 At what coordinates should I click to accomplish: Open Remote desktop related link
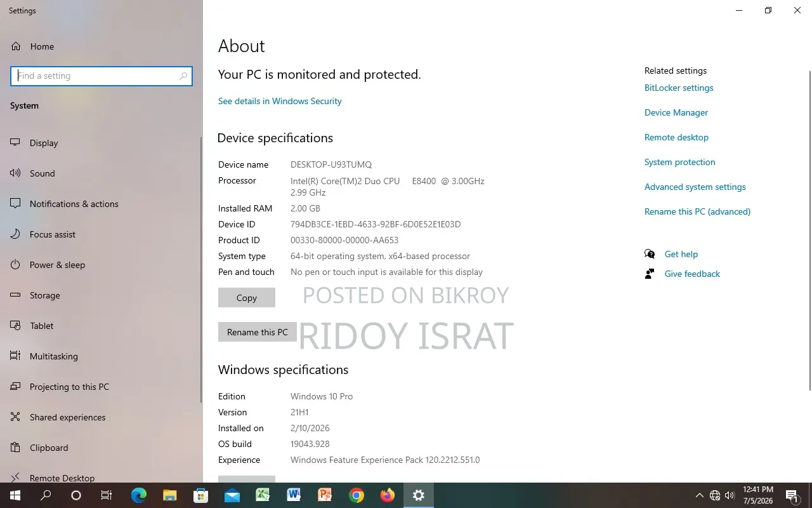pyautogui.click(x=676, y=137)
